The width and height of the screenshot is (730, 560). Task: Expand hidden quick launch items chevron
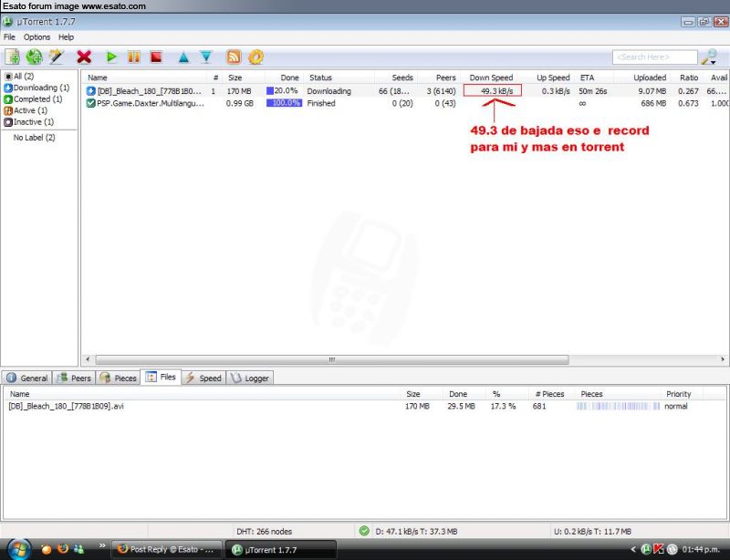pos(102,545)
